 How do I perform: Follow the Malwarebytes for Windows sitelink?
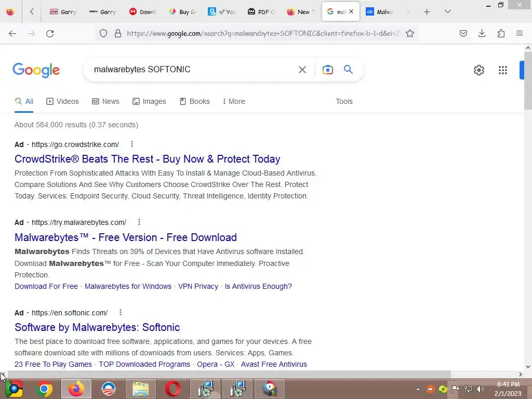128,286
